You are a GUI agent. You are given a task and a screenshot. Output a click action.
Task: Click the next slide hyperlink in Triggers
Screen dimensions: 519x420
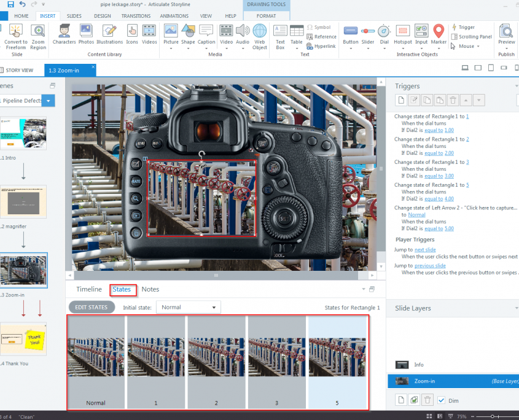[426, 249]
